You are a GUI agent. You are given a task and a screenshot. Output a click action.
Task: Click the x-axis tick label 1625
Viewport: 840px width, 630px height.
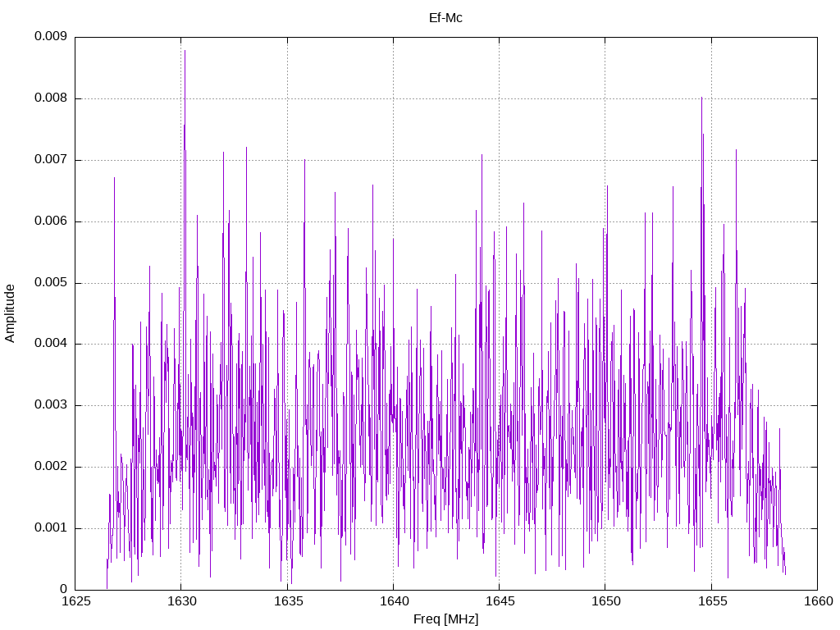click(75, 601)
